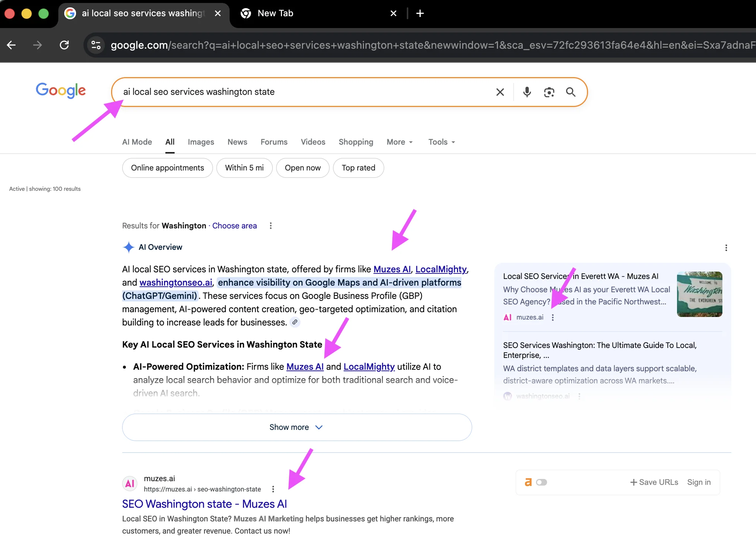Open site information icon in address bar
This screenshot has height=538, width=756.
pos(96,45)
